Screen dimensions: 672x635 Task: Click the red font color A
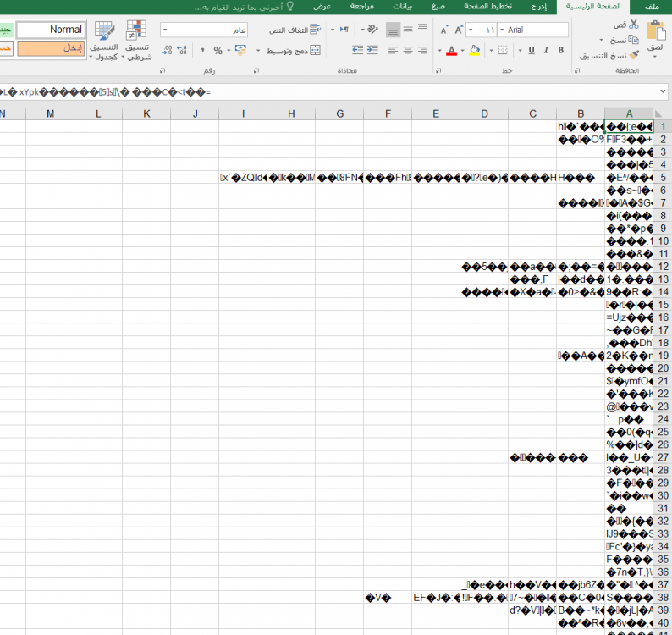(451, 51)
